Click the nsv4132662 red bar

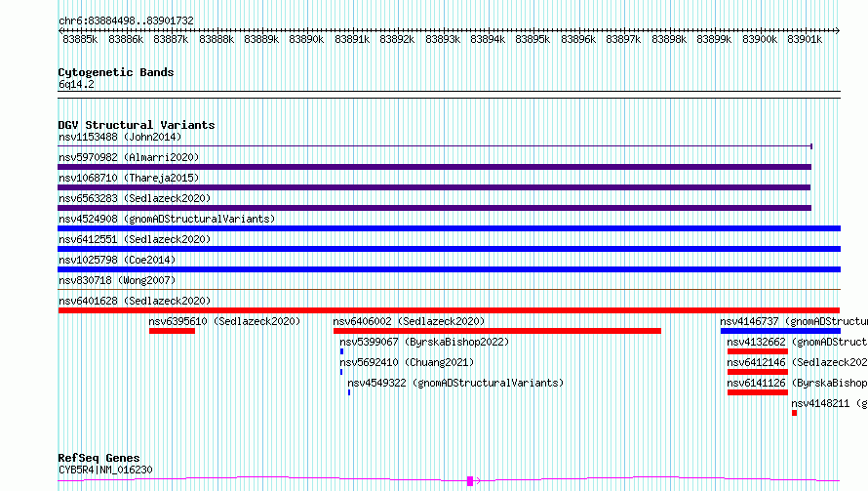click(x=757, y=351)
